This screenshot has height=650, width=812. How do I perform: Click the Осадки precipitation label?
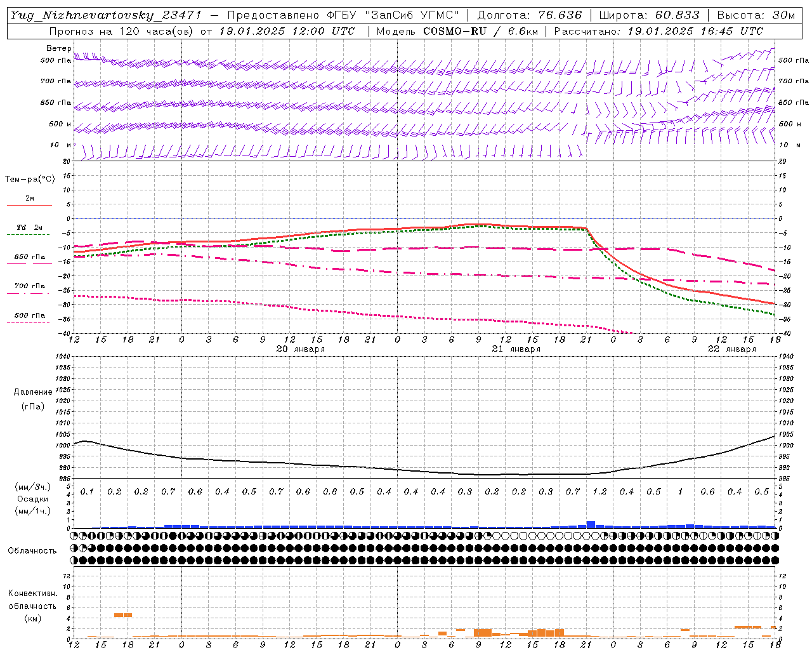click(32, 499)
